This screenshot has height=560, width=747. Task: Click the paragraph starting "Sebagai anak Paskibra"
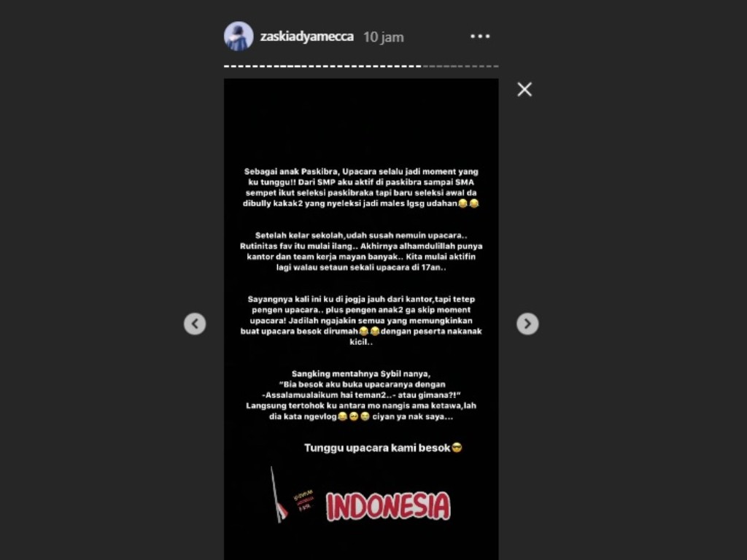pyautogui.click(x=361, y=187)
